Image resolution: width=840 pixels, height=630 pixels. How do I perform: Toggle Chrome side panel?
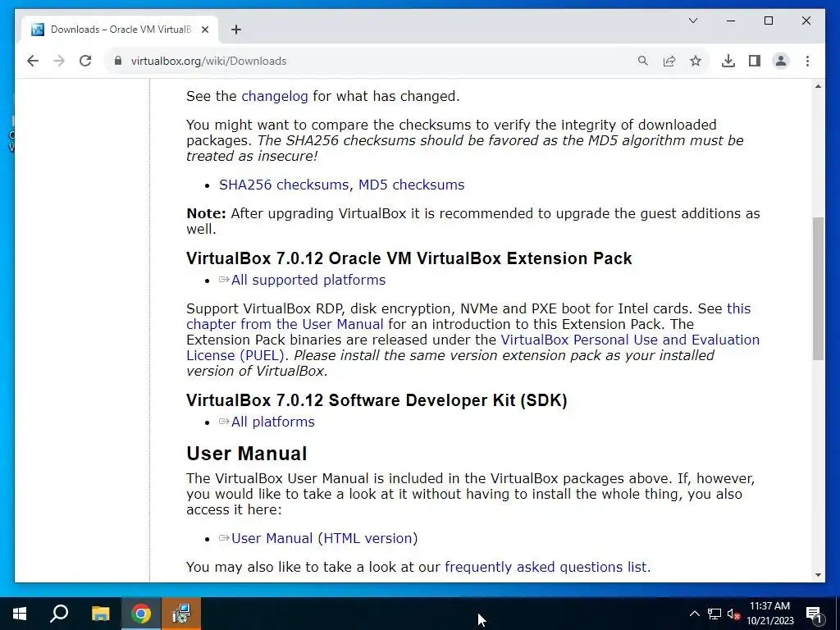[x=755, y=61]
